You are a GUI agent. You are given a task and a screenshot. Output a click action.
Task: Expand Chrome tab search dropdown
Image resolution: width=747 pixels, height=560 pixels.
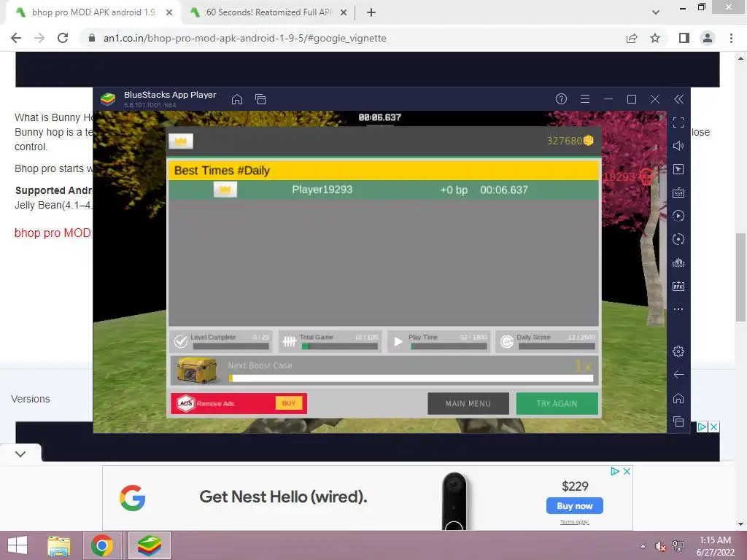coord(656,12)
